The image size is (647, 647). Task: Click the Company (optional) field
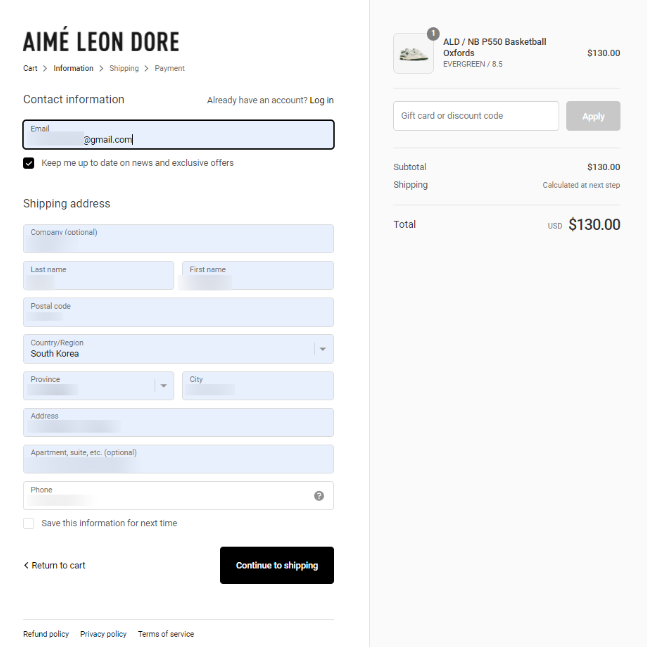(178, 238)
